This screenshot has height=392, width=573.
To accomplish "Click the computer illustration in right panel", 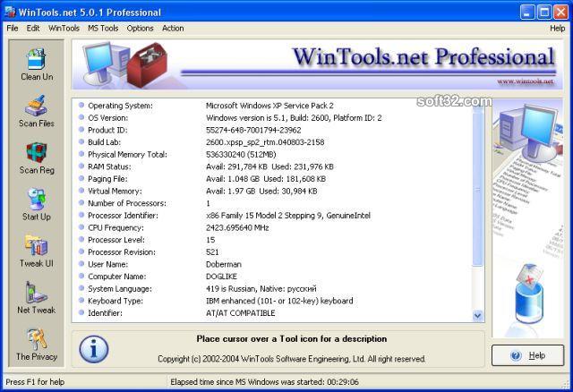I will pyautogui.click(x=526, y=133).
